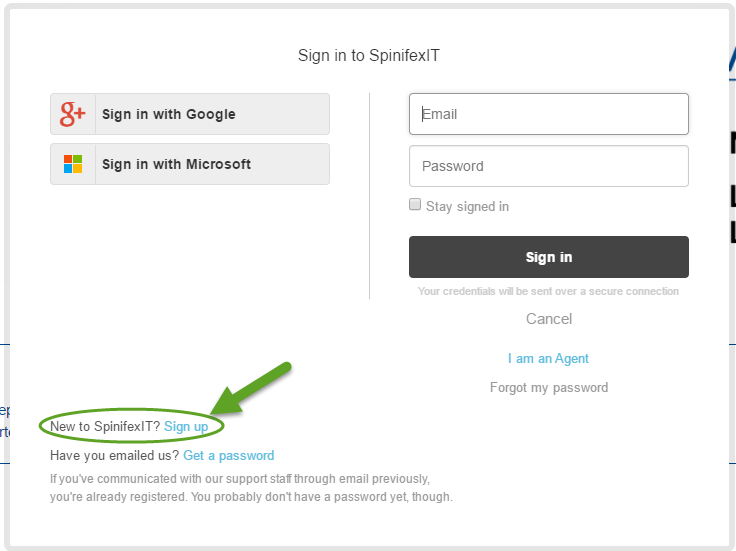
Task: Click the Get a password link
Action: click(x=228, y=455)
